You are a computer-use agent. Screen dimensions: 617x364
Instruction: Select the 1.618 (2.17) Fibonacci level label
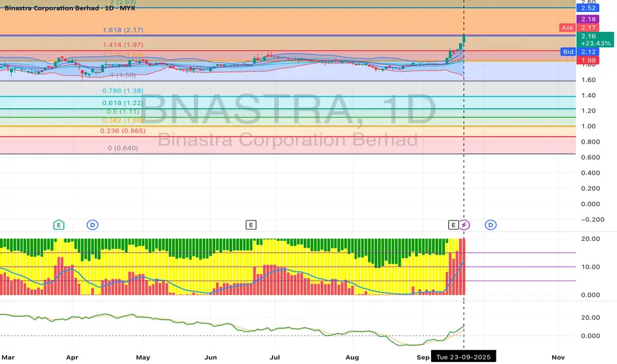pyautogui.click(x=122, y=30)
